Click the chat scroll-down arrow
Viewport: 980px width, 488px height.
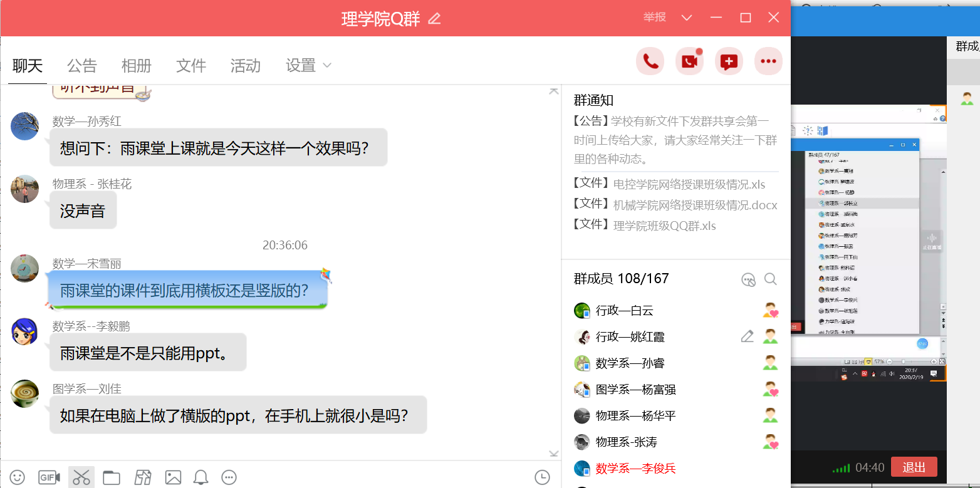point(553,454)
